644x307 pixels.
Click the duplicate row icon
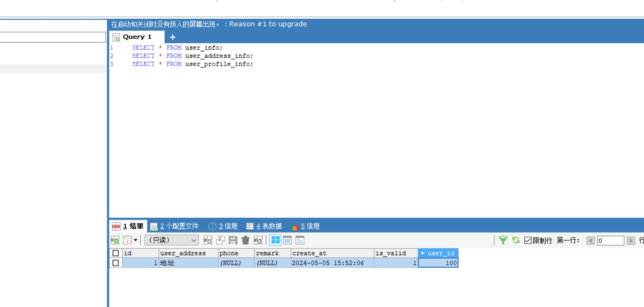coord(220,240)
